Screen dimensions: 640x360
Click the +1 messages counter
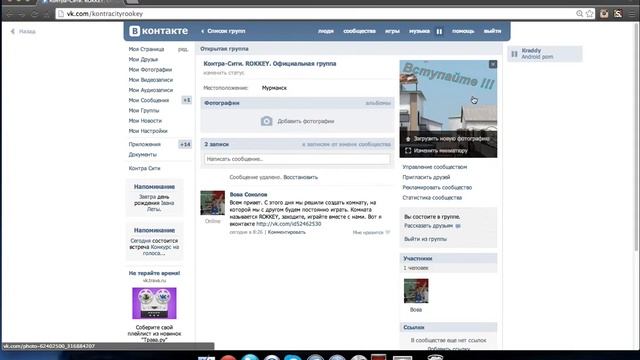coord(187,100)
